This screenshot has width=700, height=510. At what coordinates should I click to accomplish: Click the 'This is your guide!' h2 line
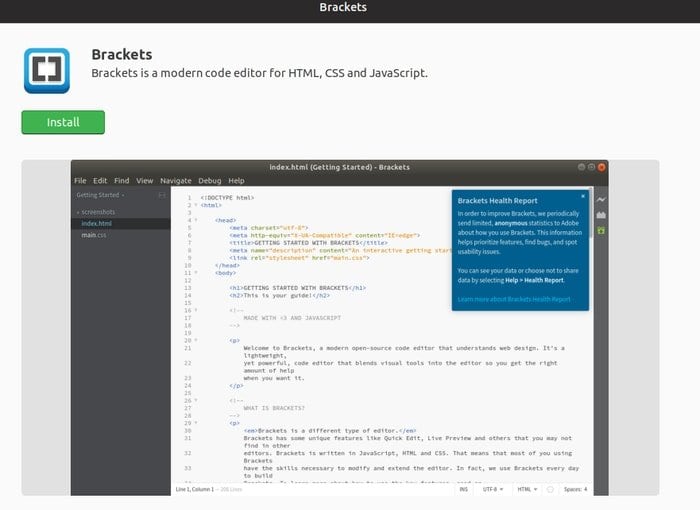coord(279,295)
